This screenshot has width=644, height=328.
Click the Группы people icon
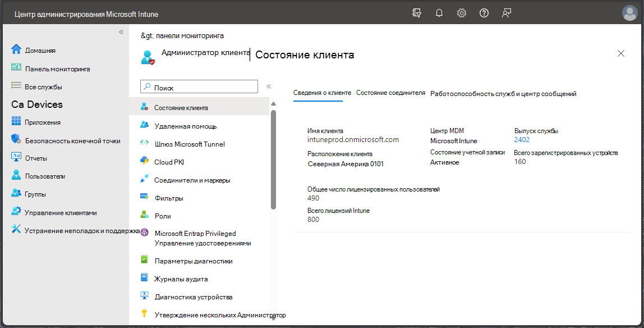click(x=16, y=194)
